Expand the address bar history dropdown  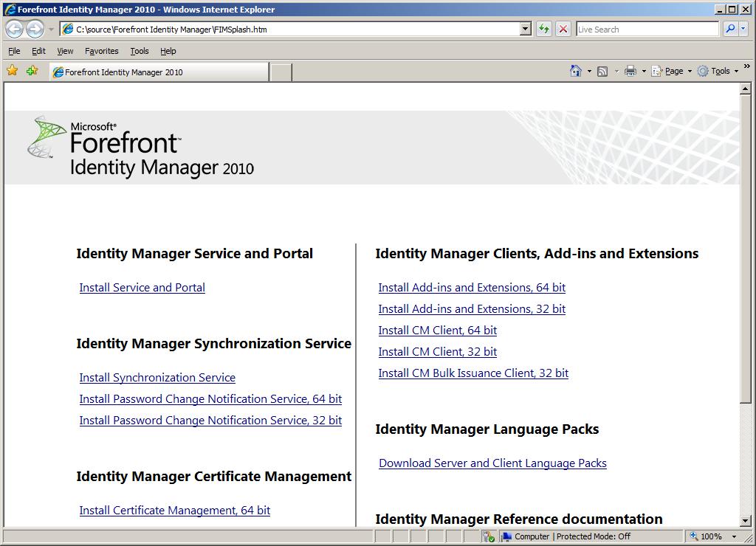(526, 29)
